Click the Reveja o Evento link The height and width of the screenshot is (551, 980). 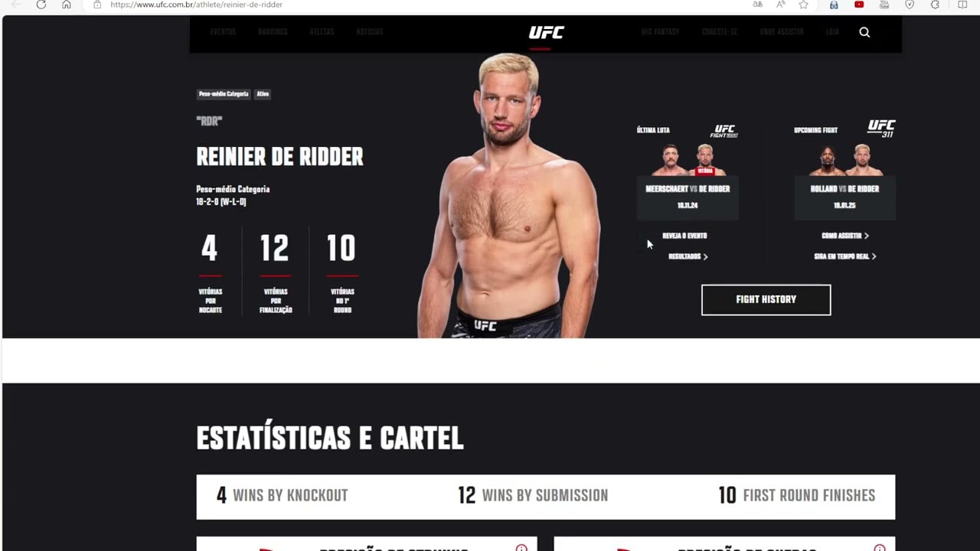point(684,236)
